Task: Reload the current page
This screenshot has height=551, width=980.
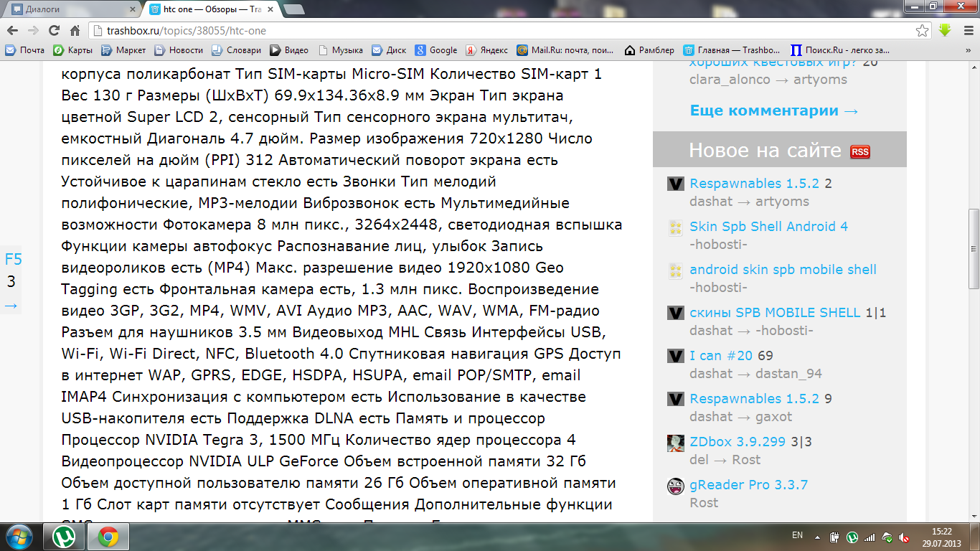Action: click(54, 31)
